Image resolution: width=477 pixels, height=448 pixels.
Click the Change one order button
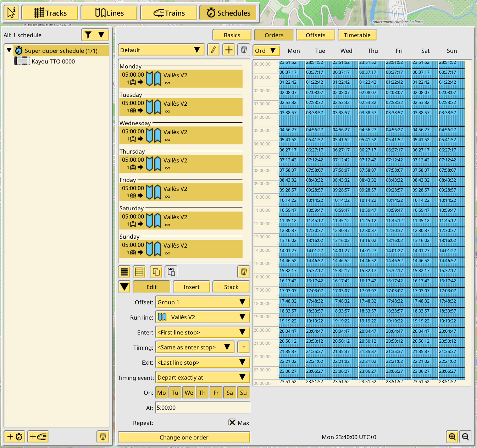184,437
